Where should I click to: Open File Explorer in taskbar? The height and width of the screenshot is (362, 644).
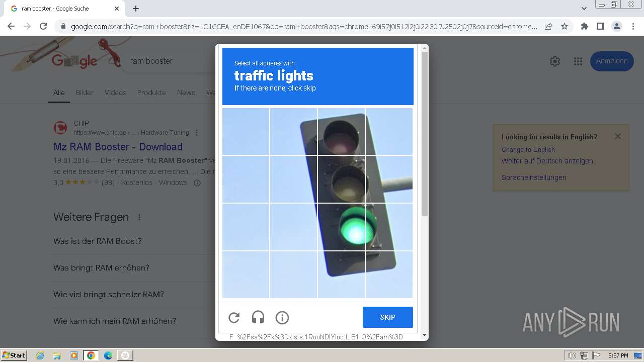[x=57, y=355]
